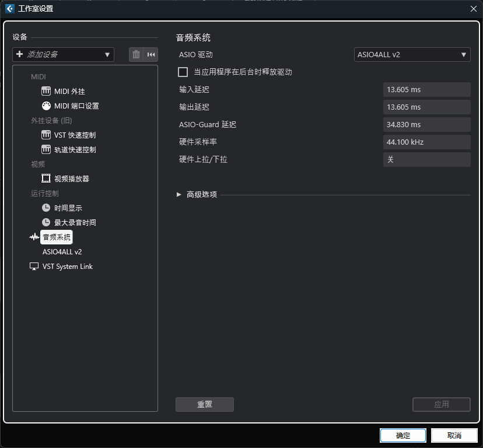Click the reset-to-start arrows icon
This screenshot has height=448, width=483.
[151, 54]
